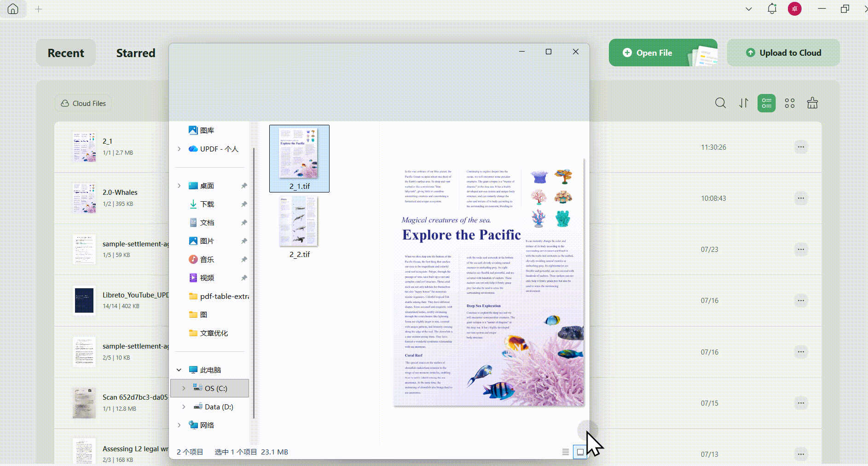This screenshot has height=466, width=868.
Task: Open the notifications bell
Action: (772, 9)
